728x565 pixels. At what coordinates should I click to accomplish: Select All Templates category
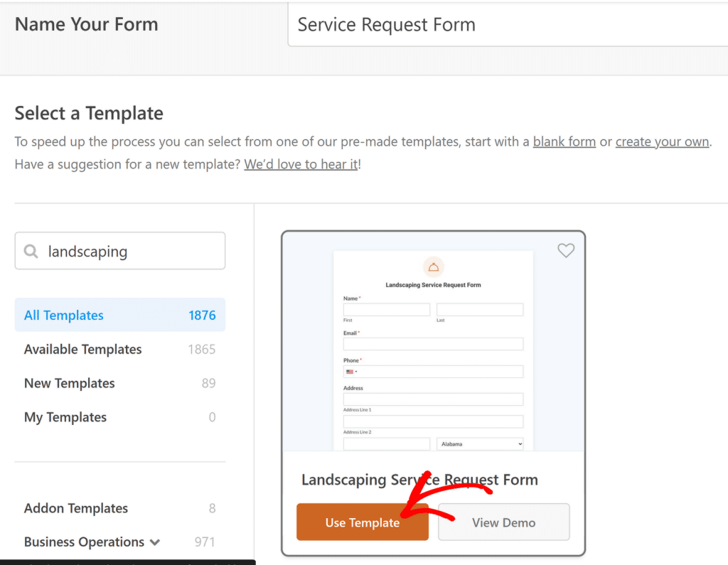pos(119,316)
